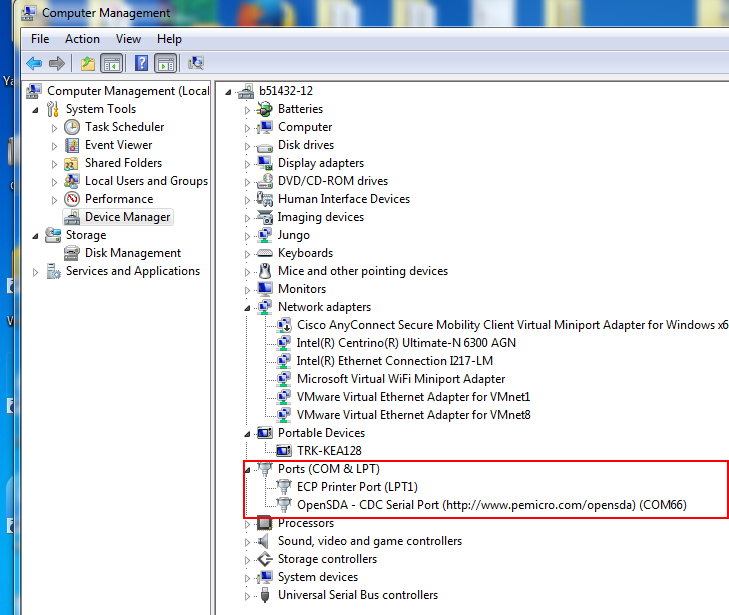729x615 pixels.
Task: Click the Mice and pointing devices icon
Action: [x=265, y=271]
